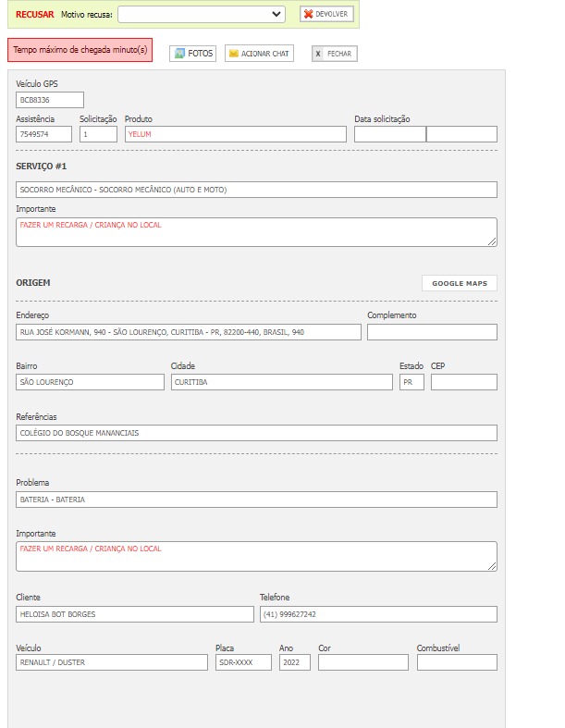Start a chat with ACIONAR CHAT
The height and width of the screenshot is (728, 565).
259,54
